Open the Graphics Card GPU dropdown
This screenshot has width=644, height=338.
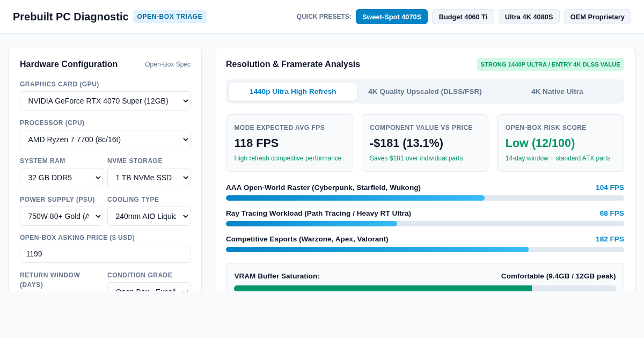[x=105, y=101]
